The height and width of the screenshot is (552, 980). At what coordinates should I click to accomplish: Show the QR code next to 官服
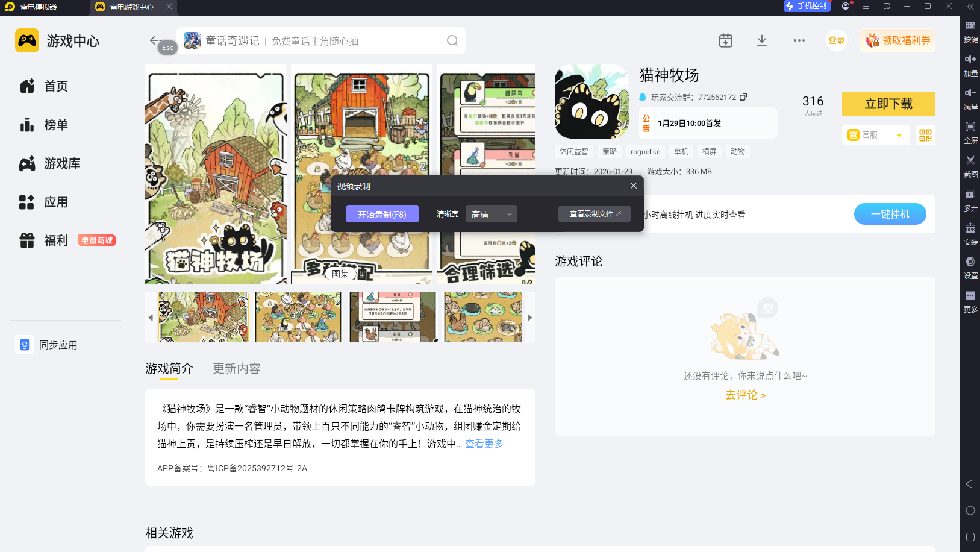tap(925, 135)
